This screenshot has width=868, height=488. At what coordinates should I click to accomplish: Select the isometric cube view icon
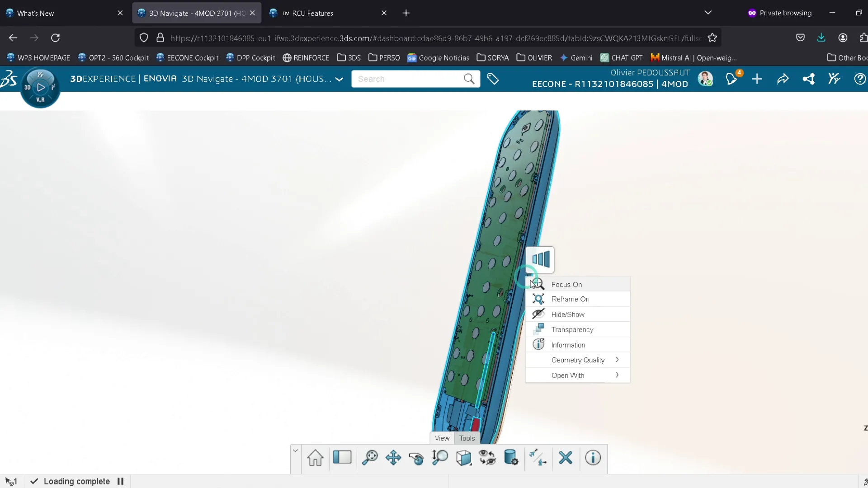point(464,458)
